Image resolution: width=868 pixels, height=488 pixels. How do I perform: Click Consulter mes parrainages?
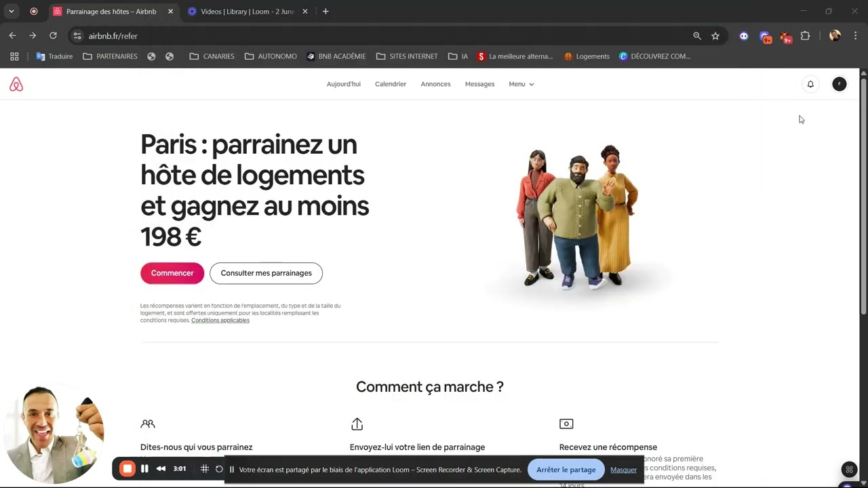coord(266,273)
